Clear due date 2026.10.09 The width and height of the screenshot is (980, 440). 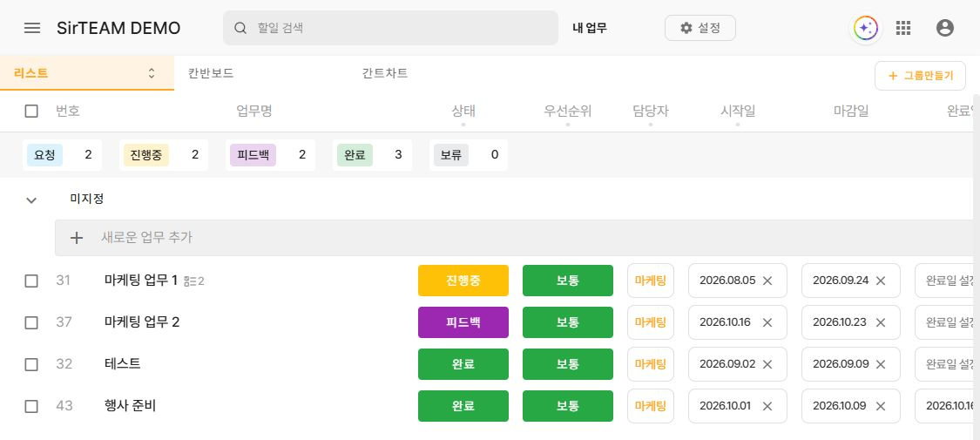881,406
